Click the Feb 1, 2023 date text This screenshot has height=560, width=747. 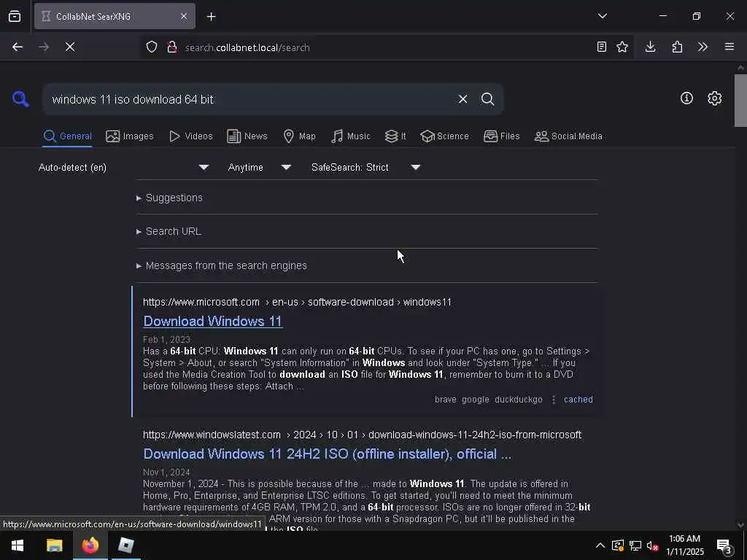pos(167,340)
